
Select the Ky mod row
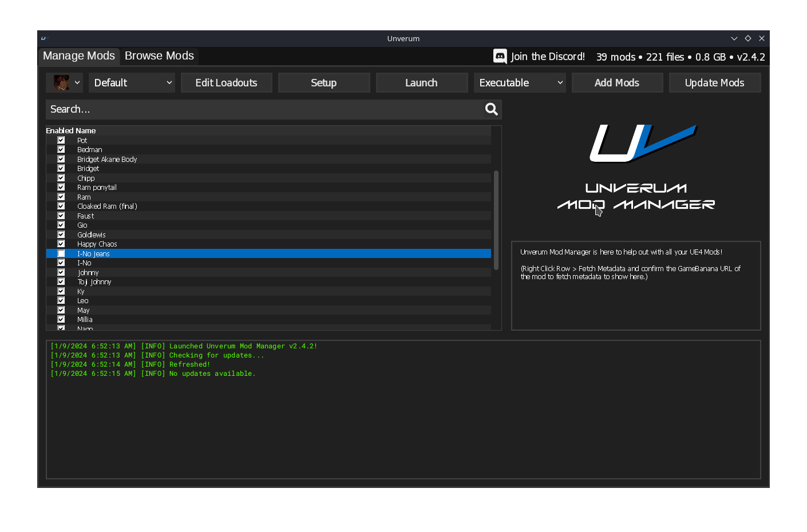coord(268,291)
